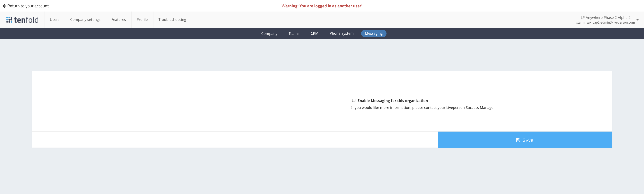644x194 pixels.
Task: Switch to the Phone System tab
Action: (x=342, y=33)
